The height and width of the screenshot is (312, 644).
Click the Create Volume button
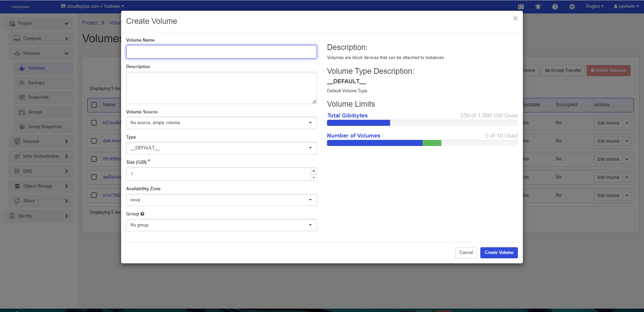499,253
